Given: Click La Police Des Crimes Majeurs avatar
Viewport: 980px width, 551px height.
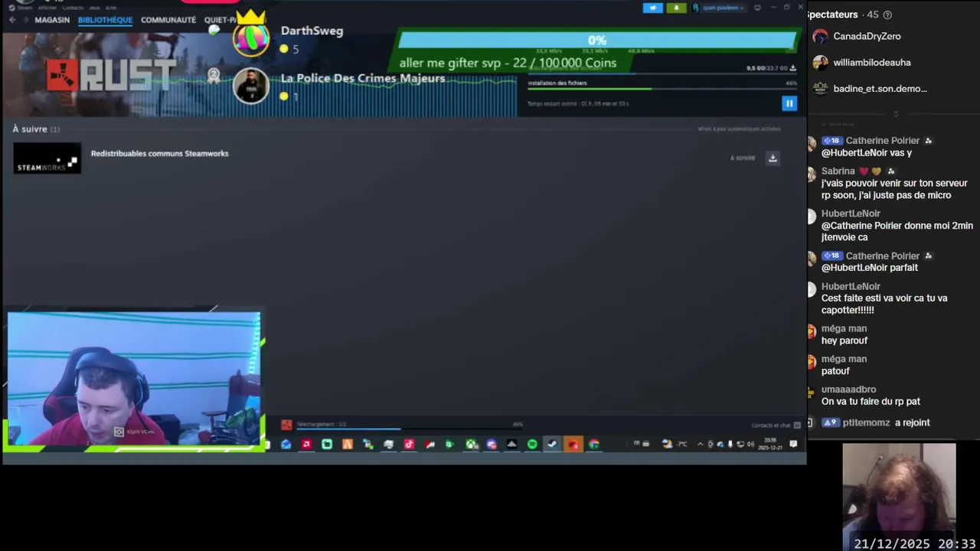Looking at the screenshot, I should [x=250, y=85].
